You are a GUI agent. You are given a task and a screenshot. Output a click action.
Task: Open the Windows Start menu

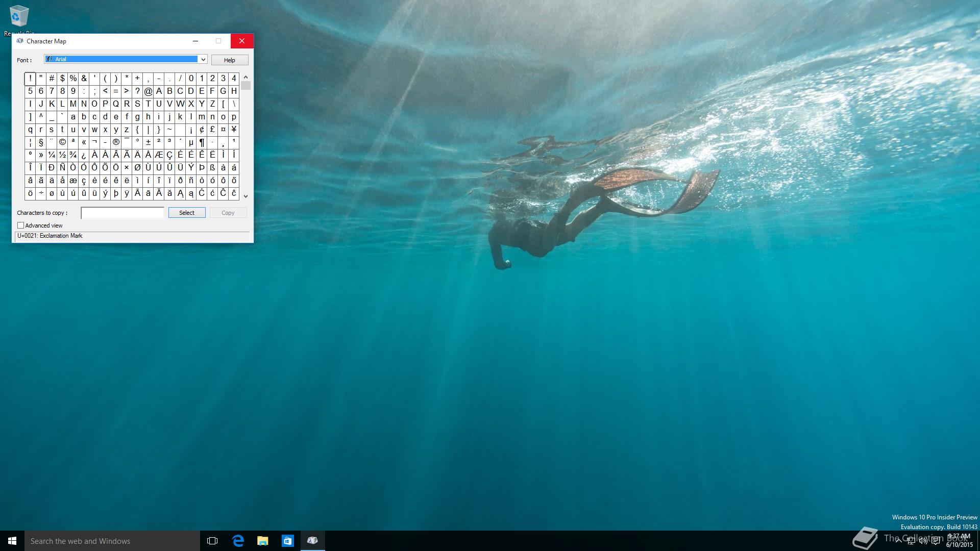click(12, 541)
